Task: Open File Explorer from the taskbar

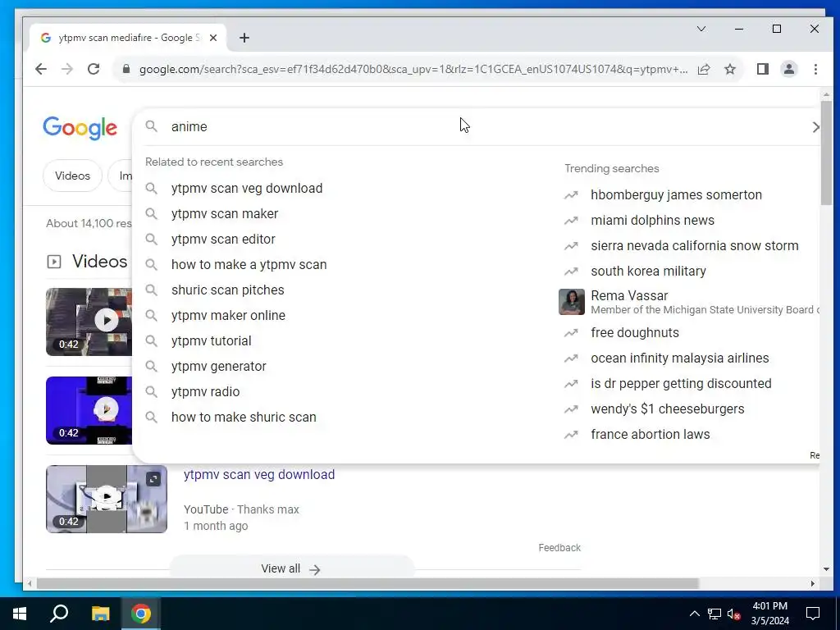Action: click(100, 614)
